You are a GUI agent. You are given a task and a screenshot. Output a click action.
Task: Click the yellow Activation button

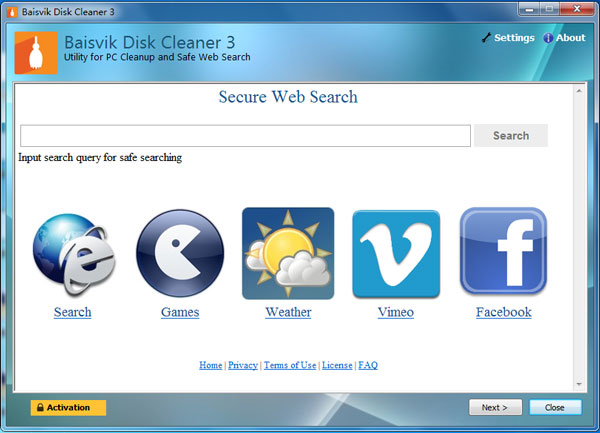click(x=68, y=407)
